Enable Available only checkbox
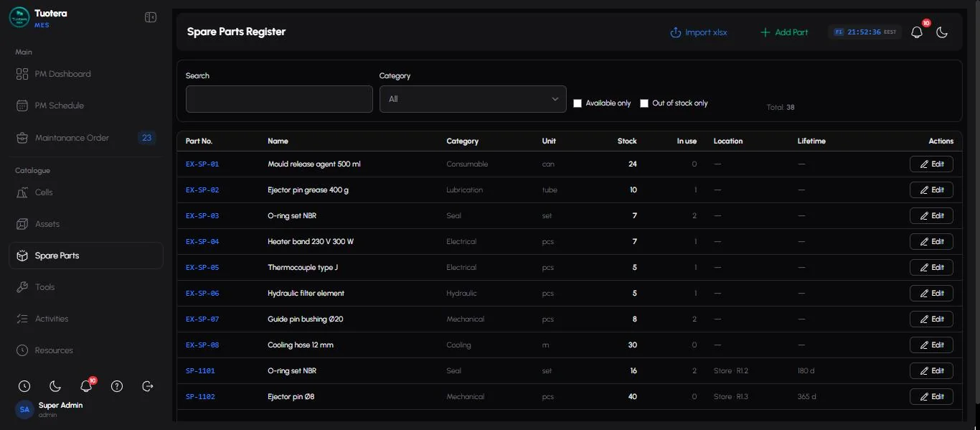 click(578, 103)
